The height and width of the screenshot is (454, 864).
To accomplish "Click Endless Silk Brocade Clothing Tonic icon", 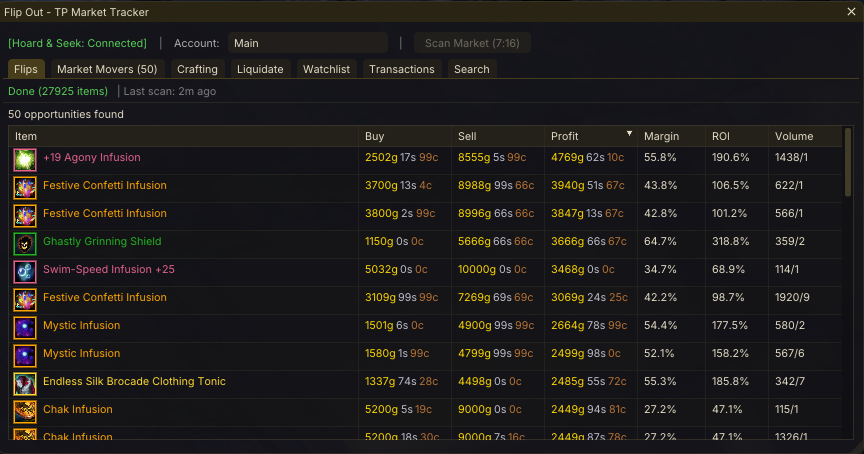I will (25, 385).
